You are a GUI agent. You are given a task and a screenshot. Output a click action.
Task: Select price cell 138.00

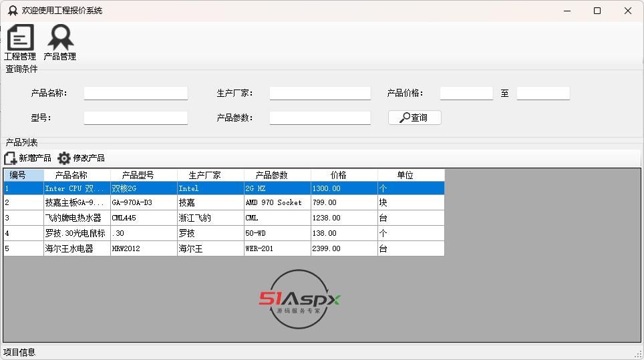coord(344,233)
